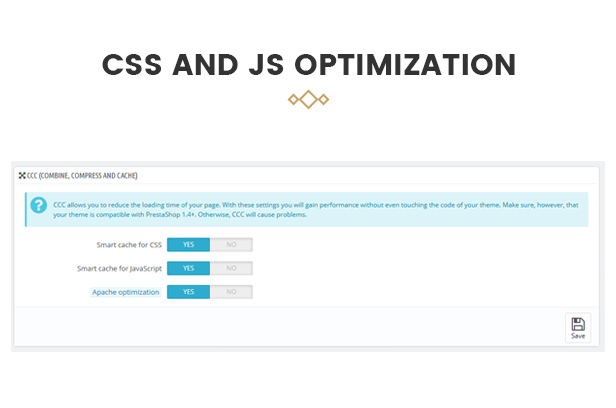Switch Smart cache for CSS to NO
This screenshot has height=408, width=616.
pyautogui.click(x=231, y=244)
